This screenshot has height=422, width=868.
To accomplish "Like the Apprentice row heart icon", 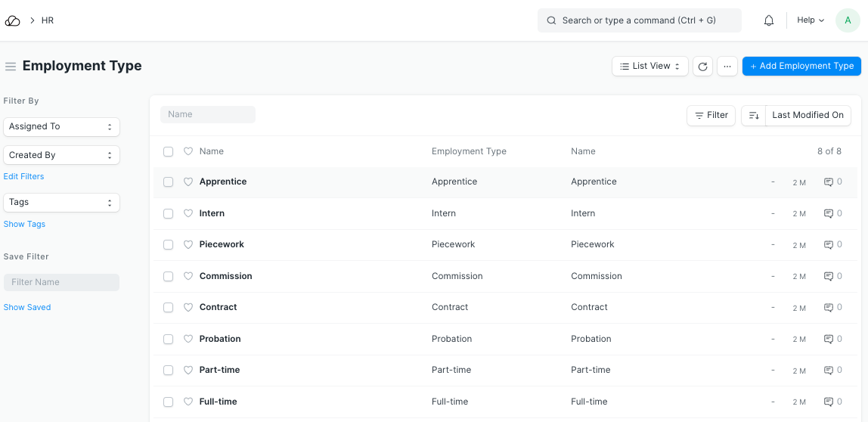I will pyautogui.click(x=188, y=182).
